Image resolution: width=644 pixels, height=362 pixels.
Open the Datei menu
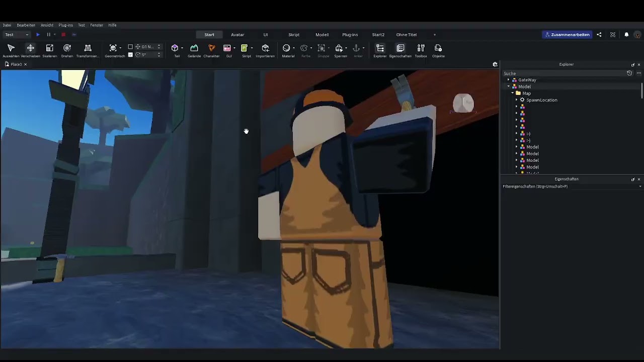[7, 25]
